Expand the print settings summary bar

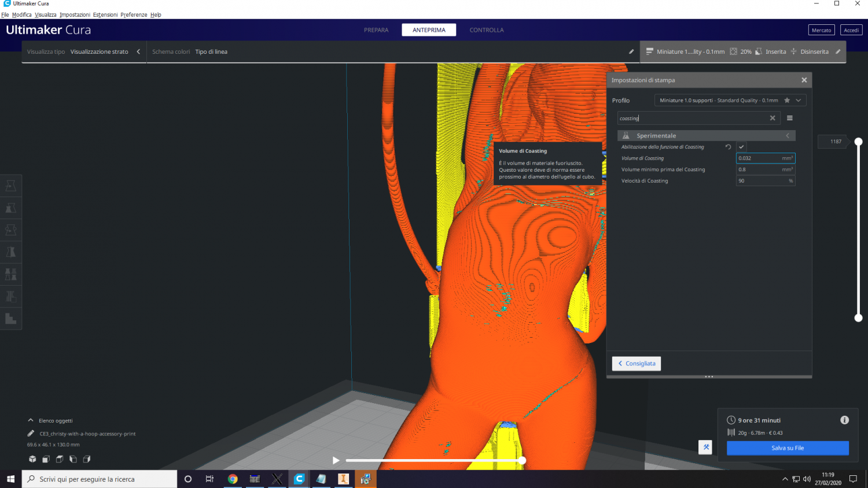742,51
